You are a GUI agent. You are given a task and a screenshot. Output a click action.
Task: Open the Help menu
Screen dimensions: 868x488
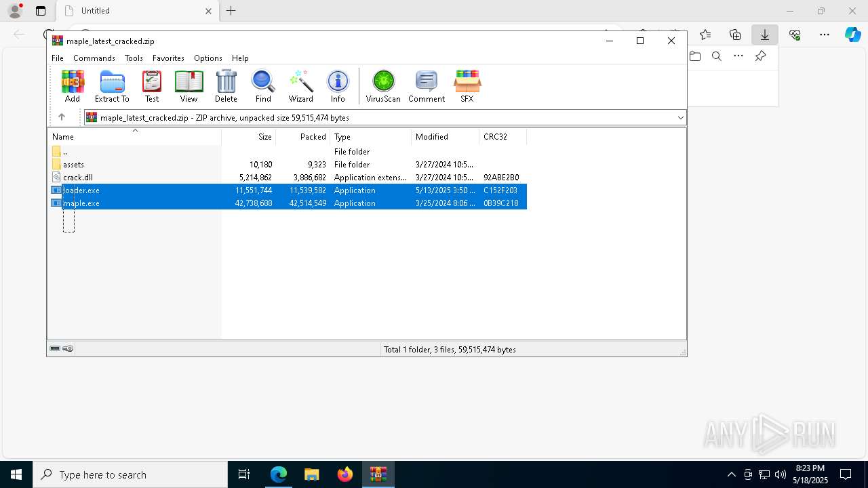(240, 58)
